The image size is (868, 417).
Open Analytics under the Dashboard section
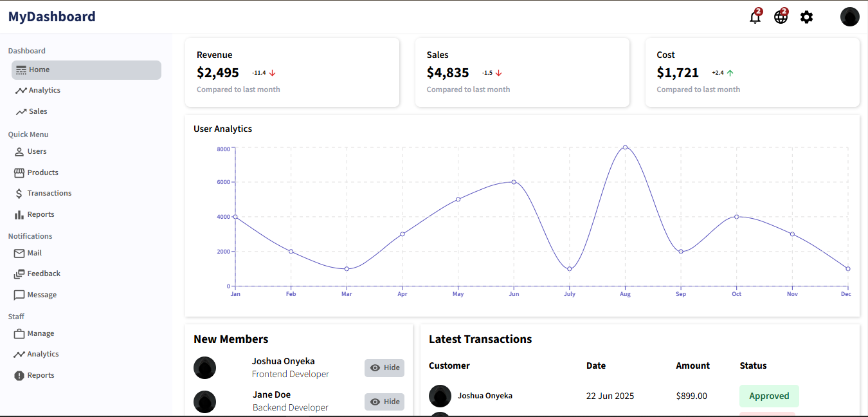[44, 91]
